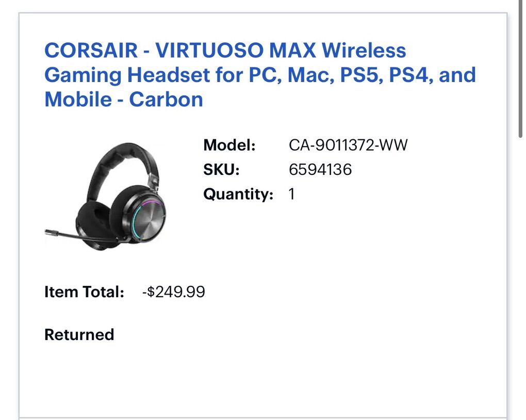Click the Model: label
526x420 pixels.
pyautogui.click(x=229, y=145)
